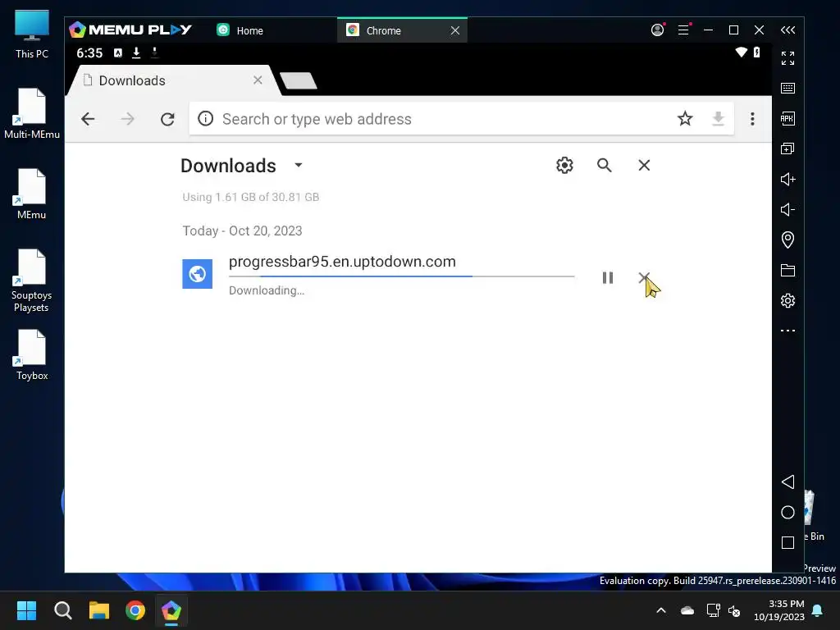Tap Android back button
Image resolution: width=840 pixels, height=630 pixels.
(x=787, y=482)
